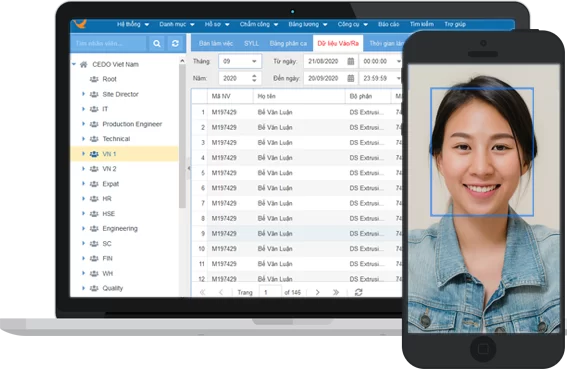Click the home icon next to CEDO Viet Nam
This screenshot has width=567, height=369.
[84, 64]
